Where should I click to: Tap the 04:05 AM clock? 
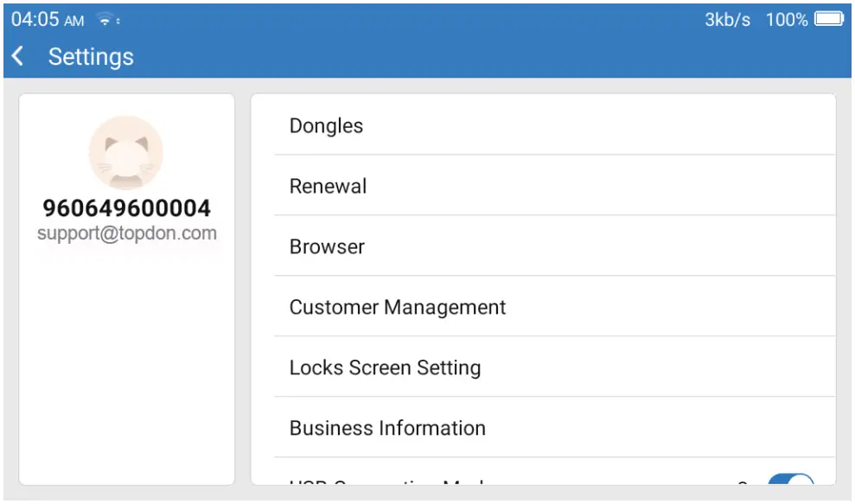point(48,20)
